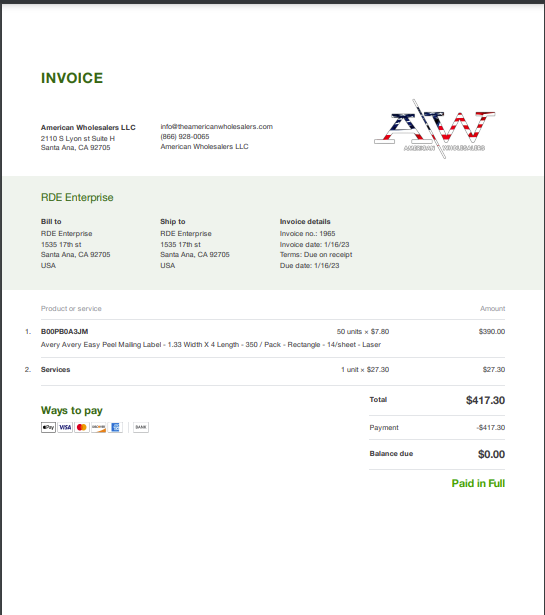The image size is (545, 615).
Task: Click Santa Ana, CA 92705 under Ship to
Action: [195, 255]
